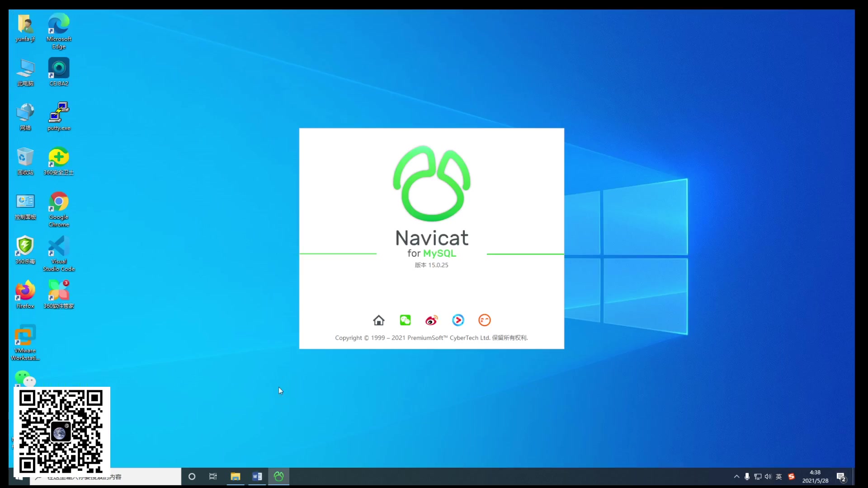This screenshot has width=868, height=488.
Task: Launch the Visual Studio Code shortcut
Action: tap(59, 253)
